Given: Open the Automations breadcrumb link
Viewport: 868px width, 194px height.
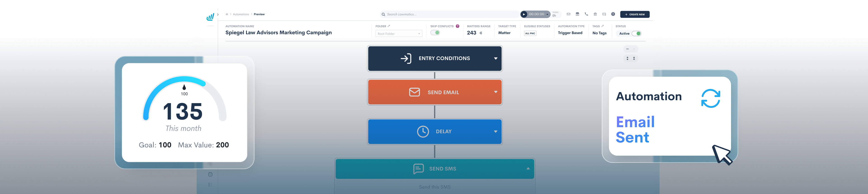Looking at the screenshot, I should (x=241, y=14).
